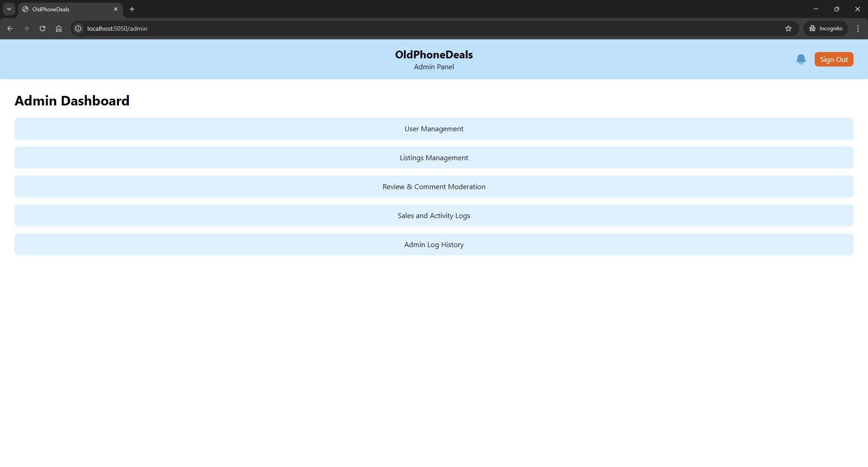Click the notification bell icon
Image resolution: width=868 pixels, height=467 pixels.
tap(801, 59)
